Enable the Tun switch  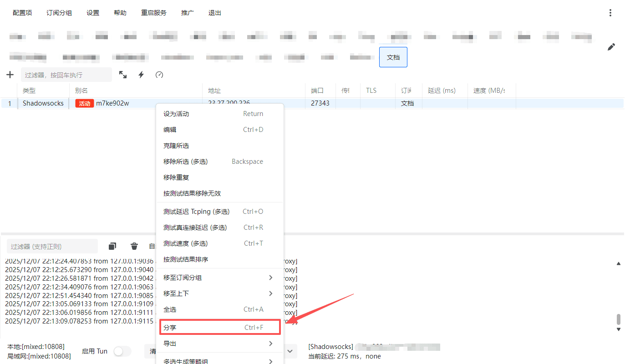pyautogui.click(x=121, y=351)
